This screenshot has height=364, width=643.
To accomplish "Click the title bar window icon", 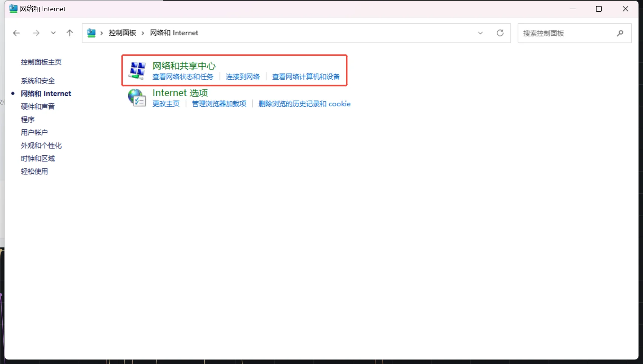I will [x=13, y=9].
